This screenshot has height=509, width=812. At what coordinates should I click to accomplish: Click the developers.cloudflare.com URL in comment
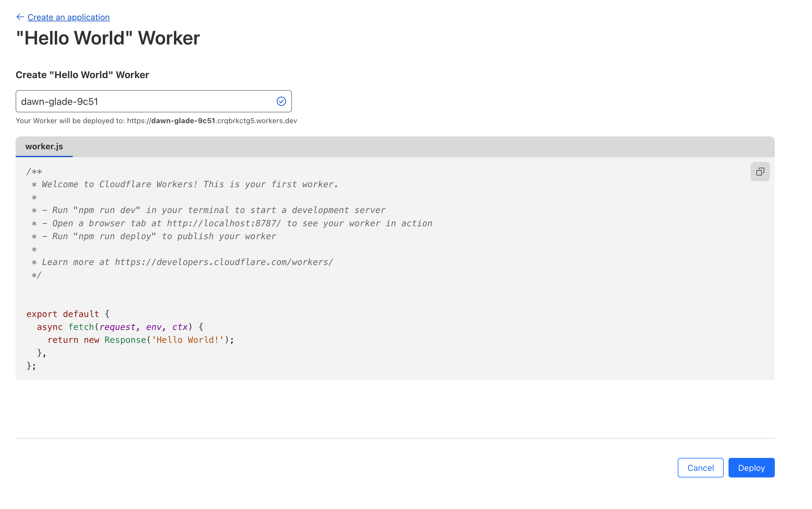coord(224,262)
